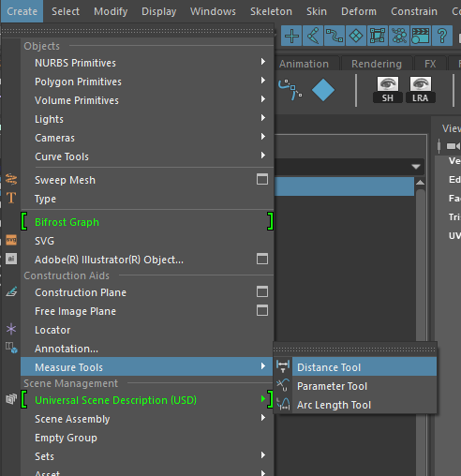
Task: Switch to the FX shelf tab
Action: (x=430, y=64)
